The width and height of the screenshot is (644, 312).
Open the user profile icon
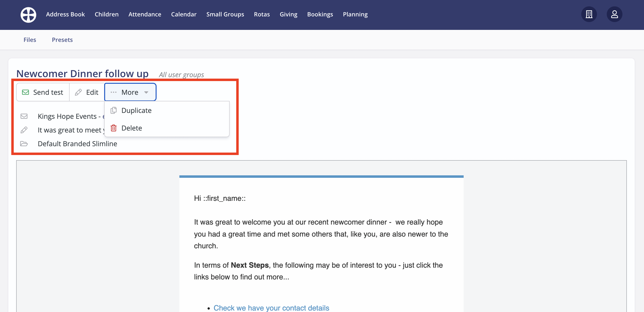click(614, 14)
